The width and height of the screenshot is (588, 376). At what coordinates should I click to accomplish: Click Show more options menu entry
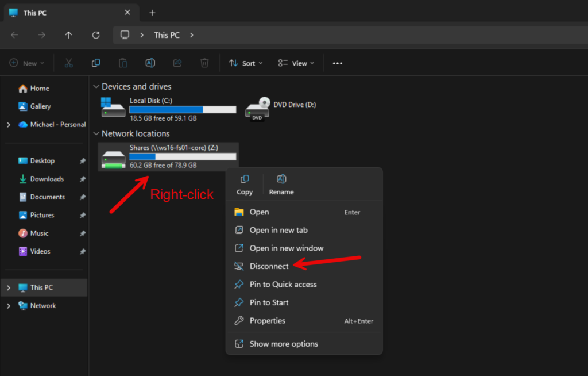283,344
